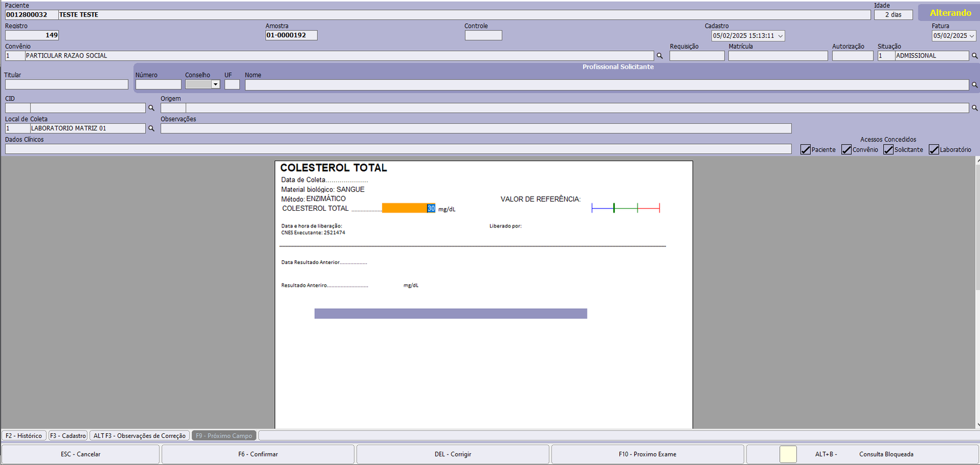Click the yellow square beside ALT+B
980x465 pixels.
click(788, 455)
